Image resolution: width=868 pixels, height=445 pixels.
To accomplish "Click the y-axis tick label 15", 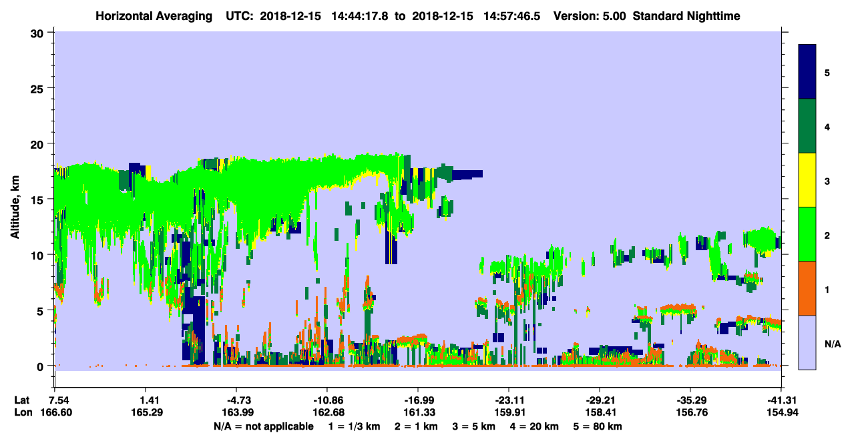I will tap(38, 199).
